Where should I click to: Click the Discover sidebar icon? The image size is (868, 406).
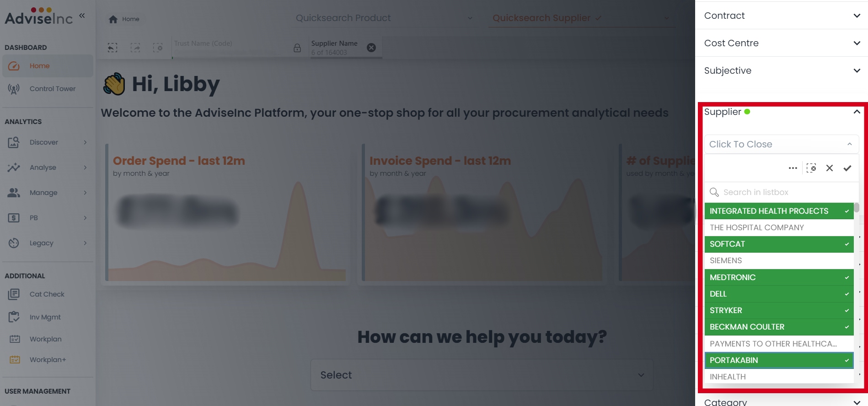[x=14, y=142]
